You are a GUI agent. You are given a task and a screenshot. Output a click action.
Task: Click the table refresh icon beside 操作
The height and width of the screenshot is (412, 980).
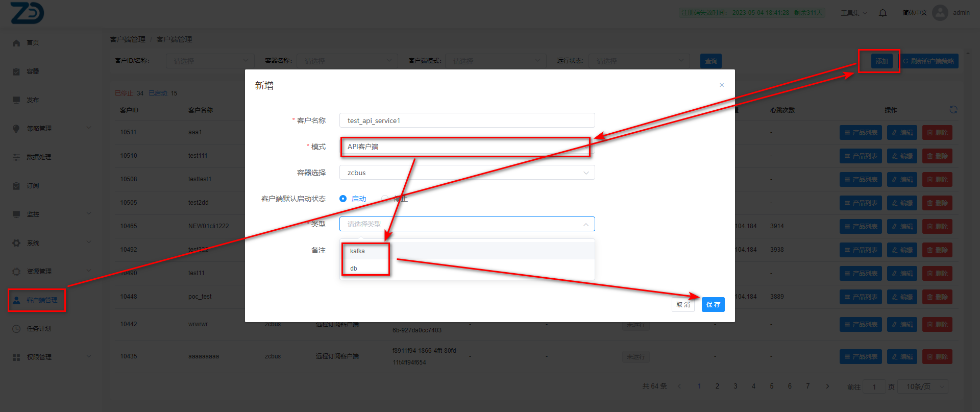(x=953, y=110)
